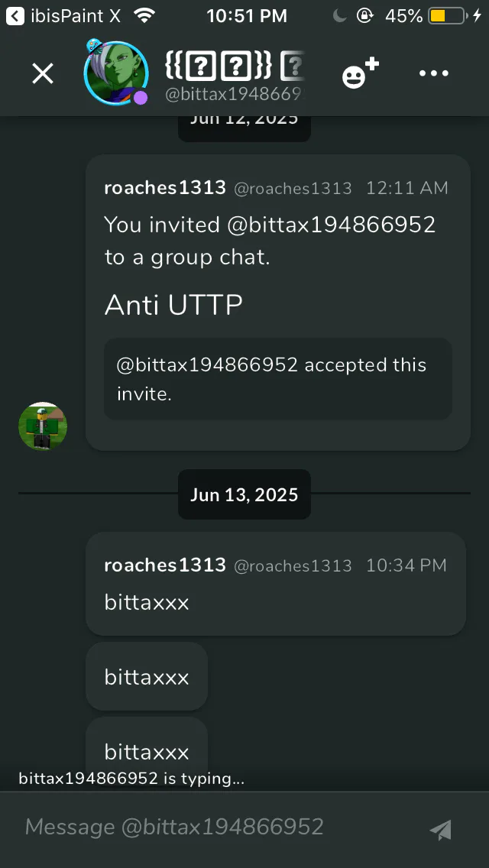Tap the Jun 13, 2025 date divider
Viewport: 489px width, 868px height.
point(244,494)
